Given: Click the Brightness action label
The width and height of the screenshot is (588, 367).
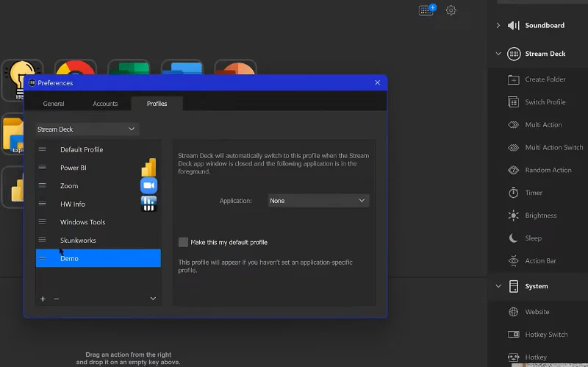Looking at the screenshot, I should 541,215.
